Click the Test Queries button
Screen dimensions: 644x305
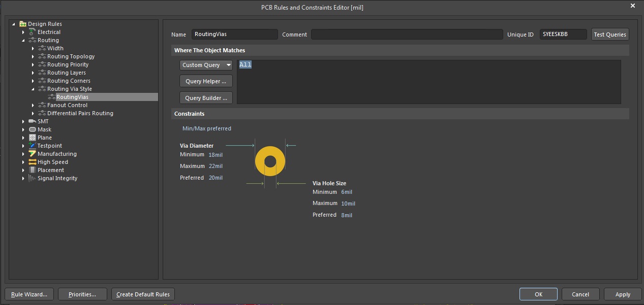tap(609, 35)
